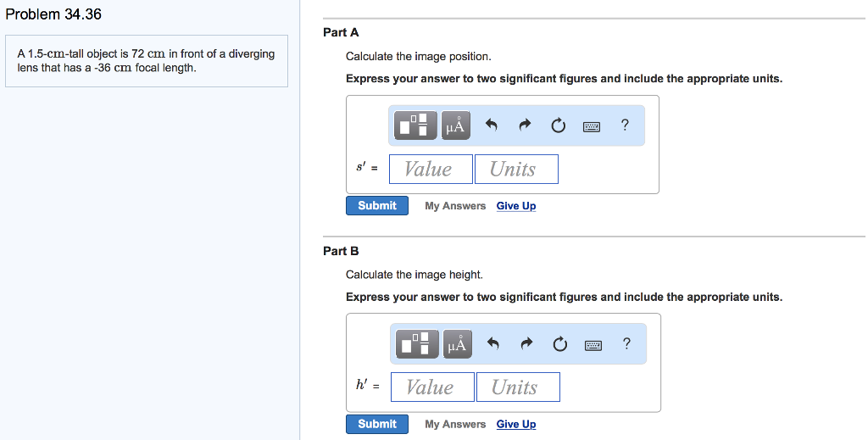Submit the Part B answer
This screenshot has height=440, width=868.
[x=377, y=424]
